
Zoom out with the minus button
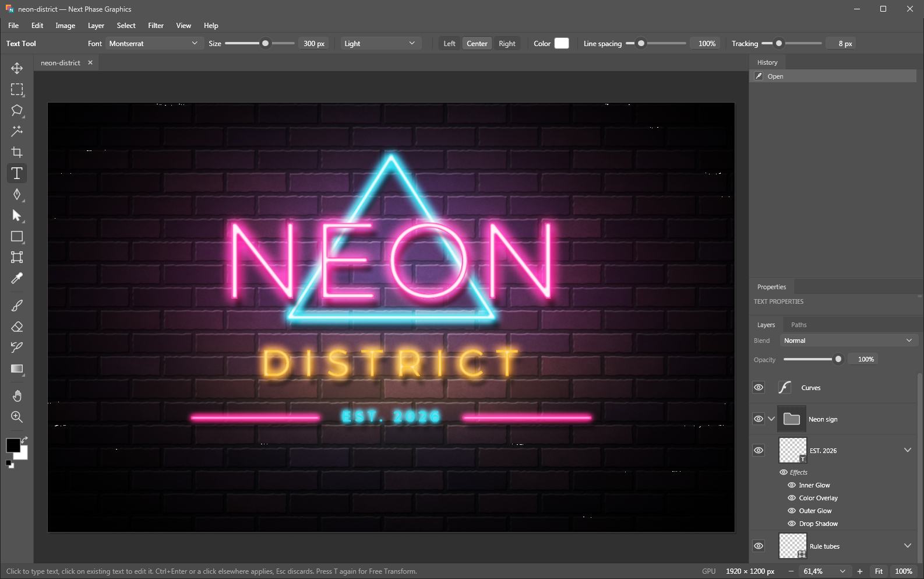click(x=791, y=571)
